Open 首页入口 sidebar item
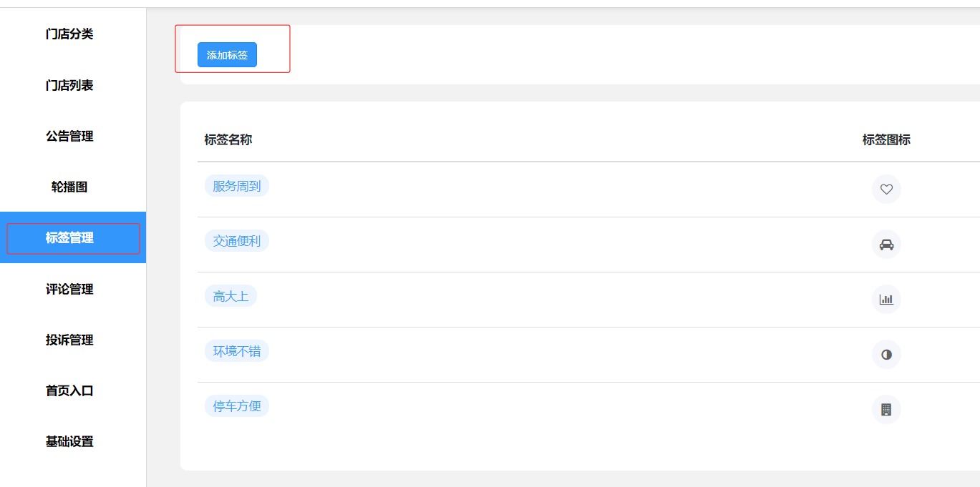Screen dimensions: 980x487 point(69,390)
